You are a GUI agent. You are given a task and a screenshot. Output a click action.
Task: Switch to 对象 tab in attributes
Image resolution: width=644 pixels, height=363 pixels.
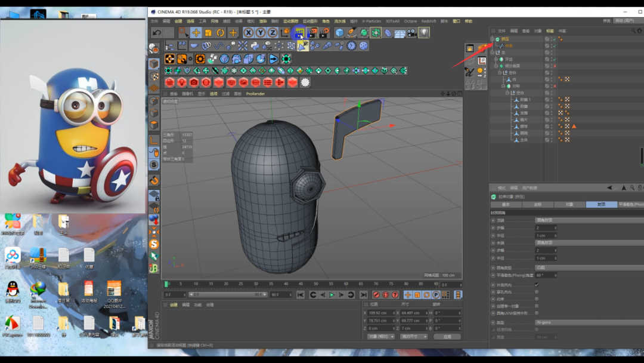569,204
